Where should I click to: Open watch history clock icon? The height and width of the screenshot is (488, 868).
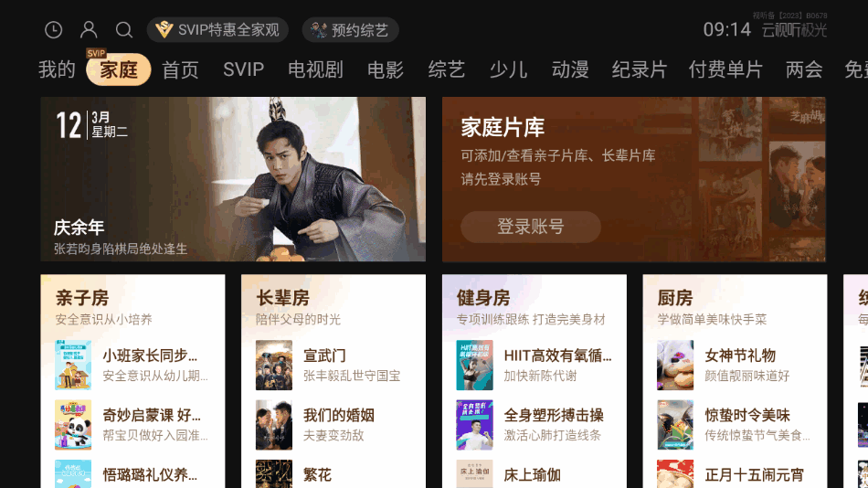[54, 30]
